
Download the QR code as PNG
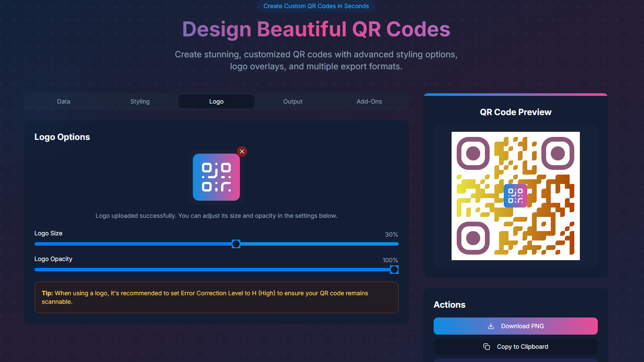[516, 326]
